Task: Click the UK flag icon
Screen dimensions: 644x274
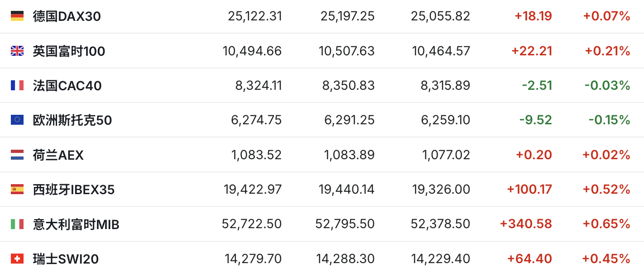Action: coord(17,51)
